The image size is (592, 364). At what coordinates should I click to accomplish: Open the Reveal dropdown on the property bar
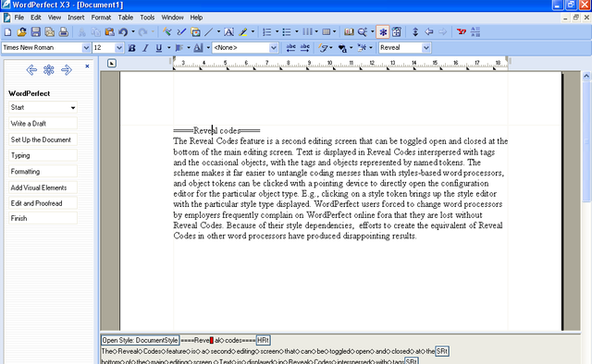pos(426,48)
